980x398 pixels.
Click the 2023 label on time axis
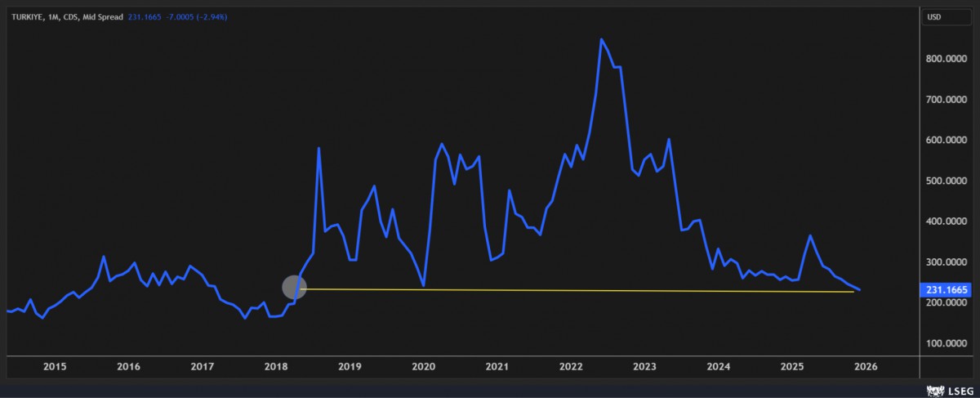[x=644, y=366]
